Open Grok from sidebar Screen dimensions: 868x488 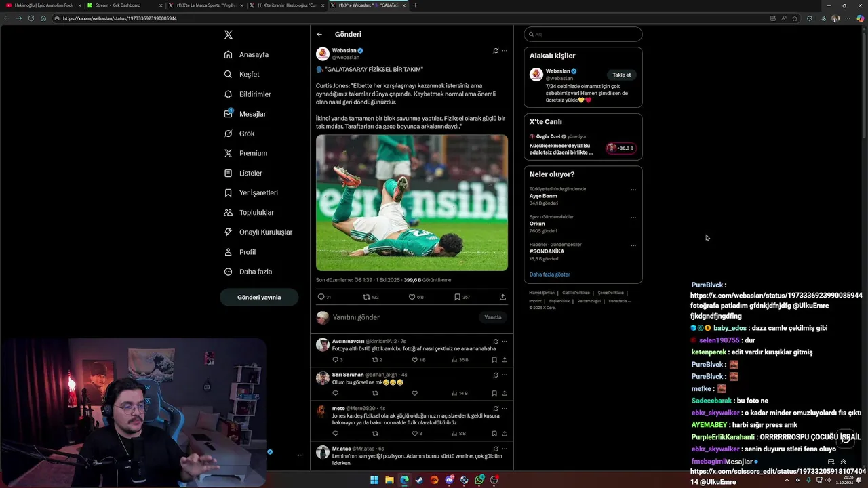(239, 134)
